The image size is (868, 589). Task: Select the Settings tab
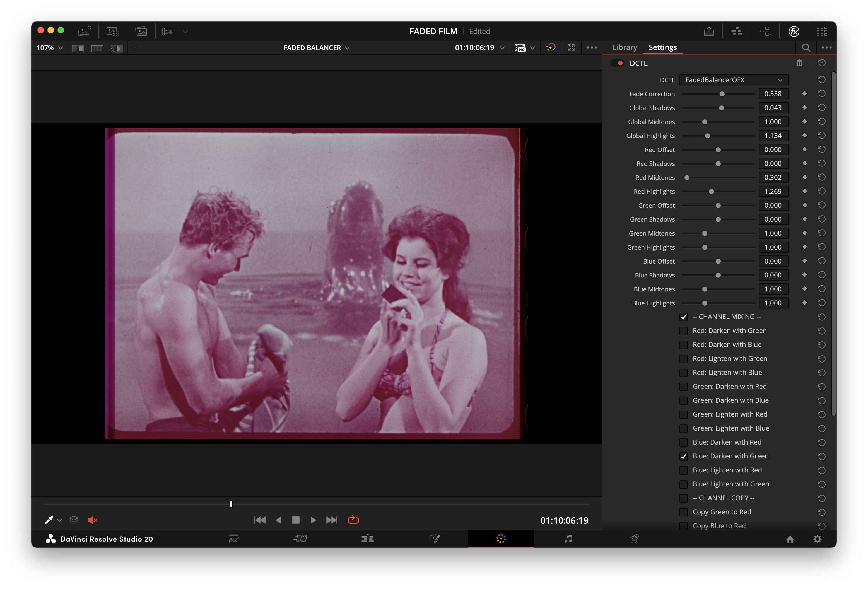coord(663,47)
